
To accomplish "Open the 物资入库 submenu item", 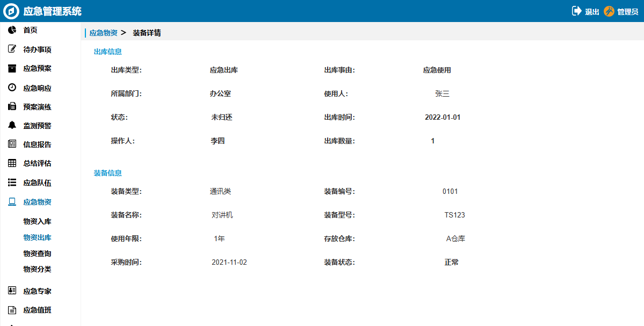I will (x=38, y=221).
